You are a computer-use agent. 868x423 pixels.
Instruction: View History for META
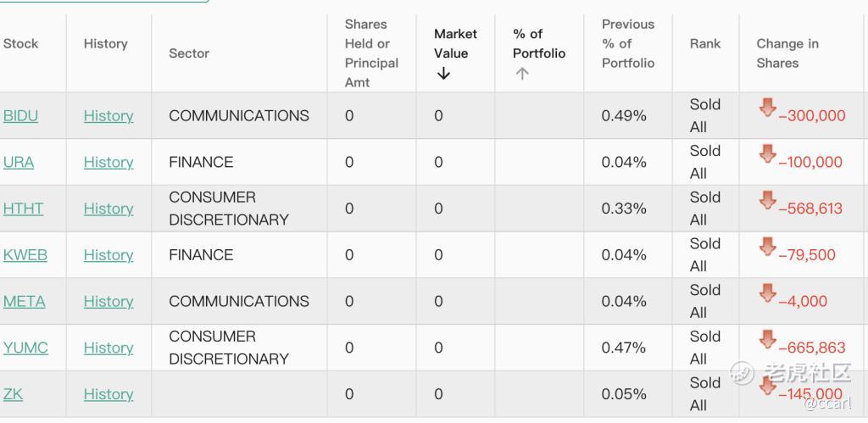coord(108,302)
